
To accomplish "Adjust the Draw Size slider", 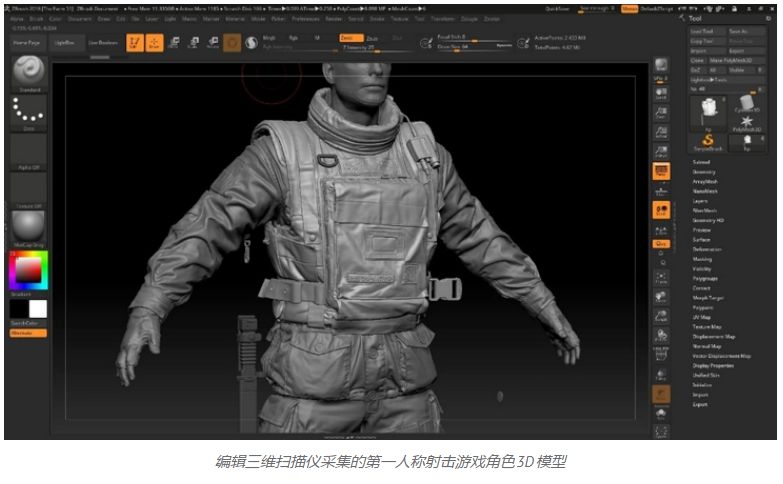I will tap(474, 47).
